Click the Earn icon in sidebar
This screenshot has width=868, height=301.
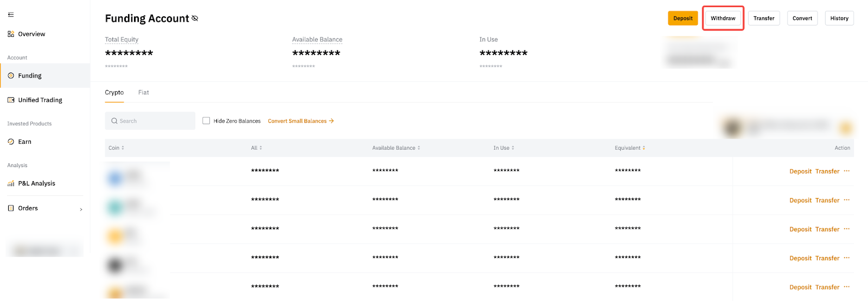click(11, 142)
